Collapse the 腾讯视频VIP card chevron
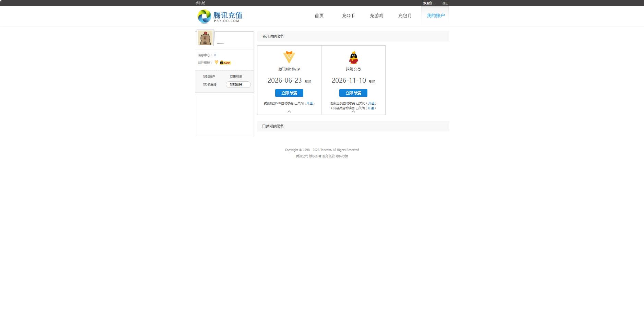 (289, 112)
